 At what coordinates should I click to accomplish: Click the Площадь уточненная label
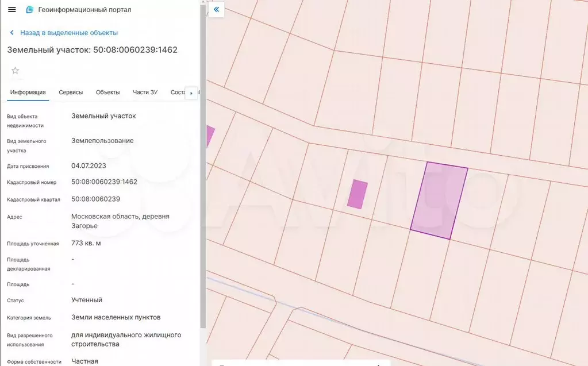click(33, 244)
